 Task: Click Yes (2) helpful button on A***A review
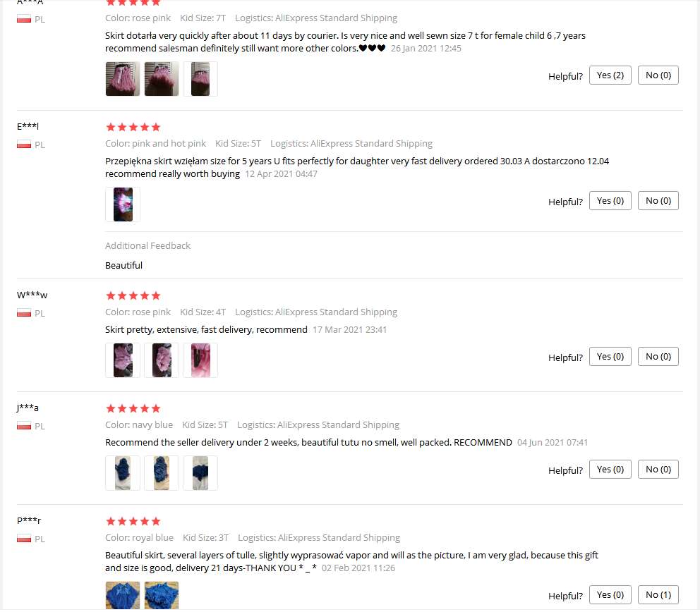coord(610,75)
